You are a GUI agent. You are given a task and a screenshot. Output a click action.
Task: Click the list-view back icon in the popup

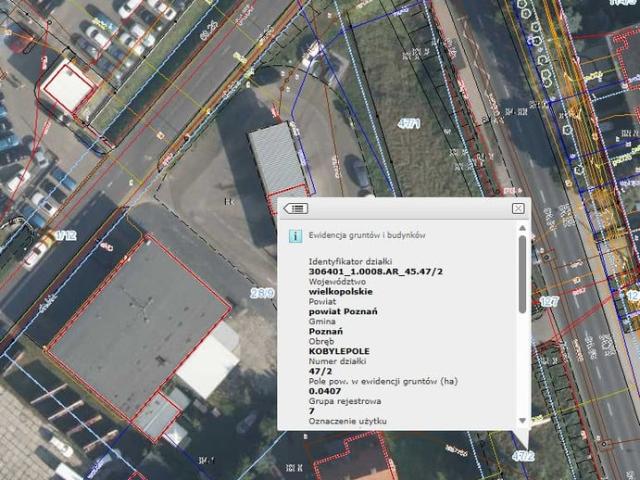(x=296, y=208)
